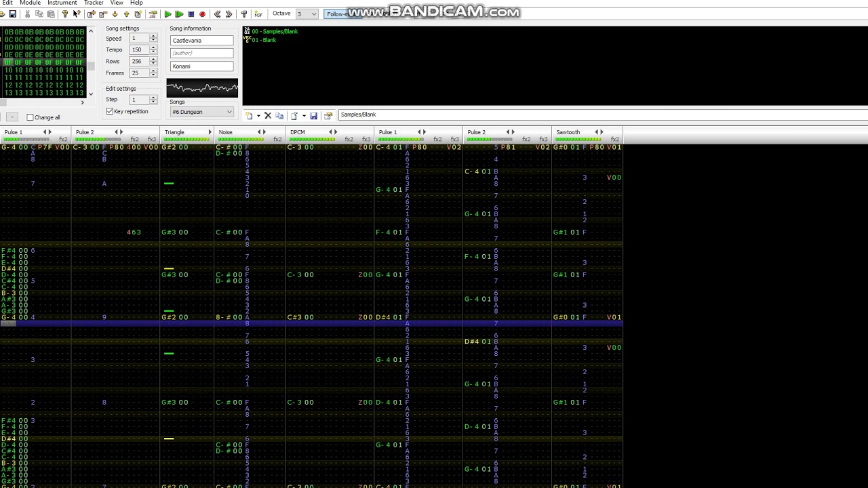
Task: Click the frame editor scroll down arrow
Action: [91, 94]
